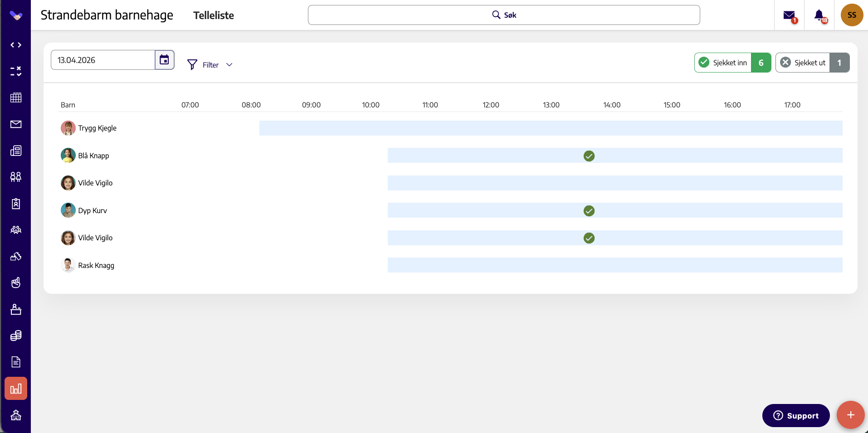The height and width of the screenshot is (433, 868).
Task: Open the raised hand icon in sidebar
Action: coord(16,283)
